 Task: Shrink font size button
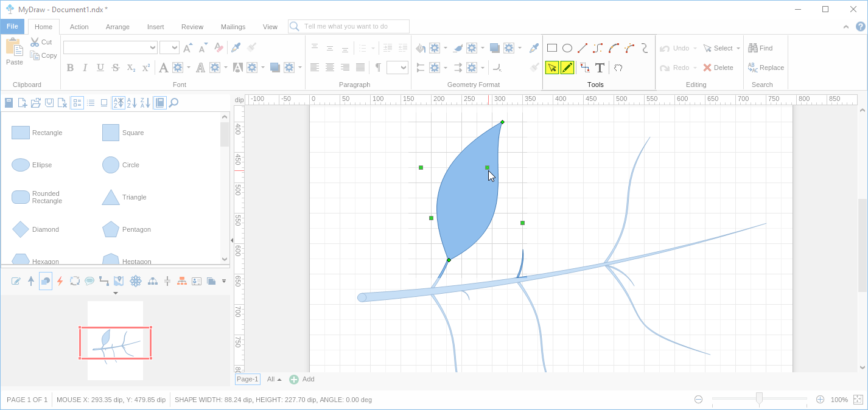(x=203, y=47)
